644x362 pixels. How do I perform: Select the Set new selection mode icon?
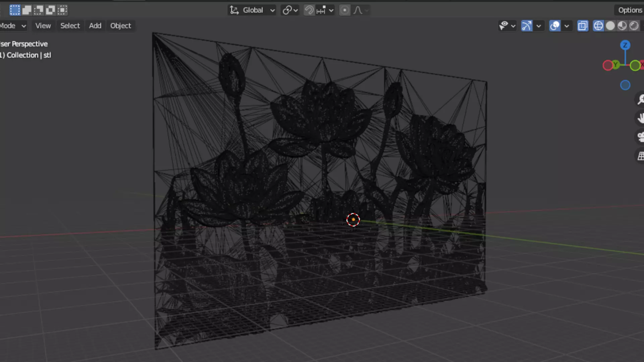tap(15, 10)
